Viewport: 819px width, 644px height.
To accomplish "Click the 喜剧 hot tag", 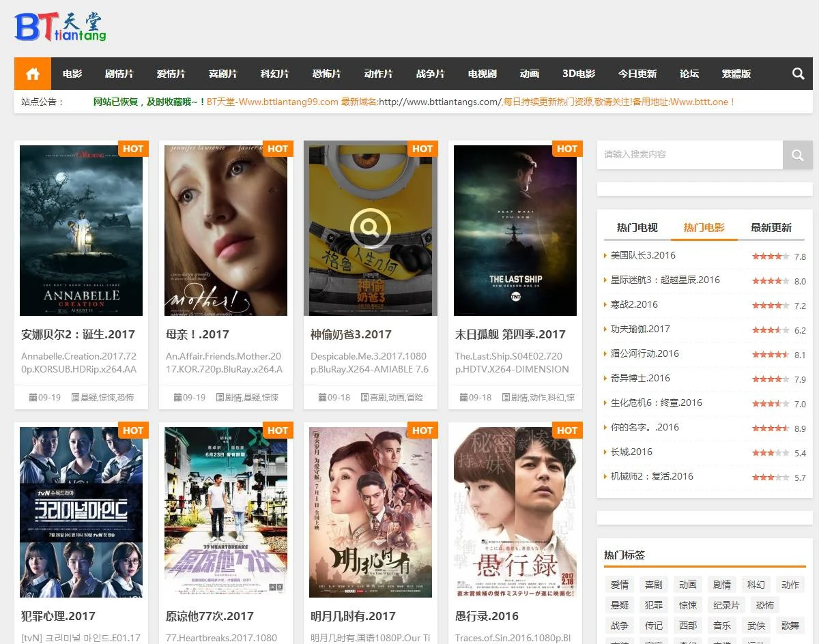I will coord(654,585).
